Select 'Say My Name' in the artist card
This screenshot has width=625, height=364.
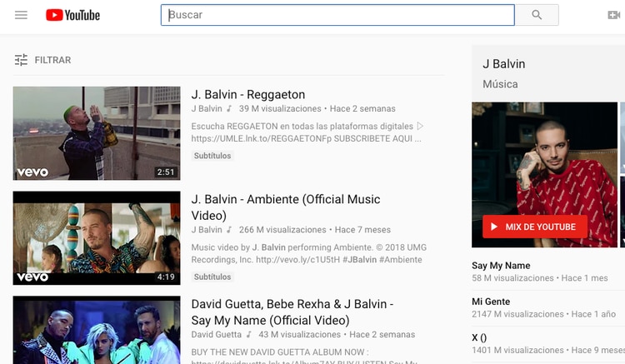(501, 266)
